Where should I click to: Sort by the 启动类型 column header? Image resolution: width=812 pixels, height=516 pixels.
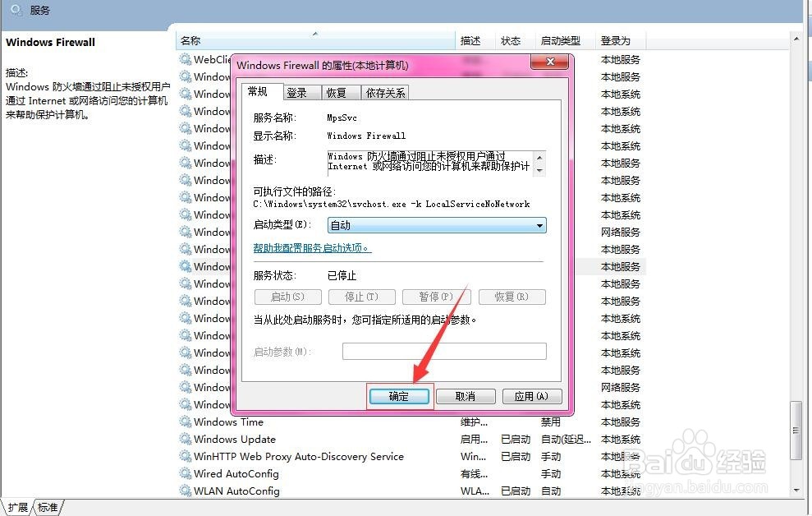(x=565, y=40)
